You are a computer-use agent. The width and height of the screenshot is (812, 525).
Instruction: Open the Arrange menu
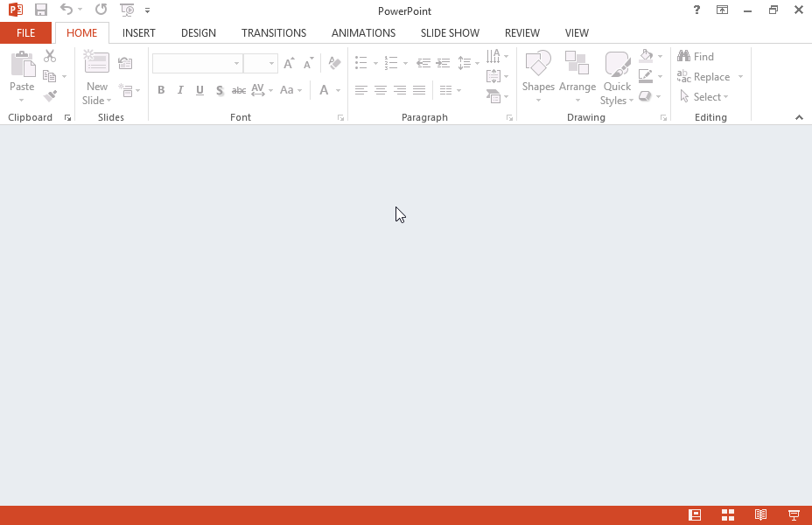point(577,77)
